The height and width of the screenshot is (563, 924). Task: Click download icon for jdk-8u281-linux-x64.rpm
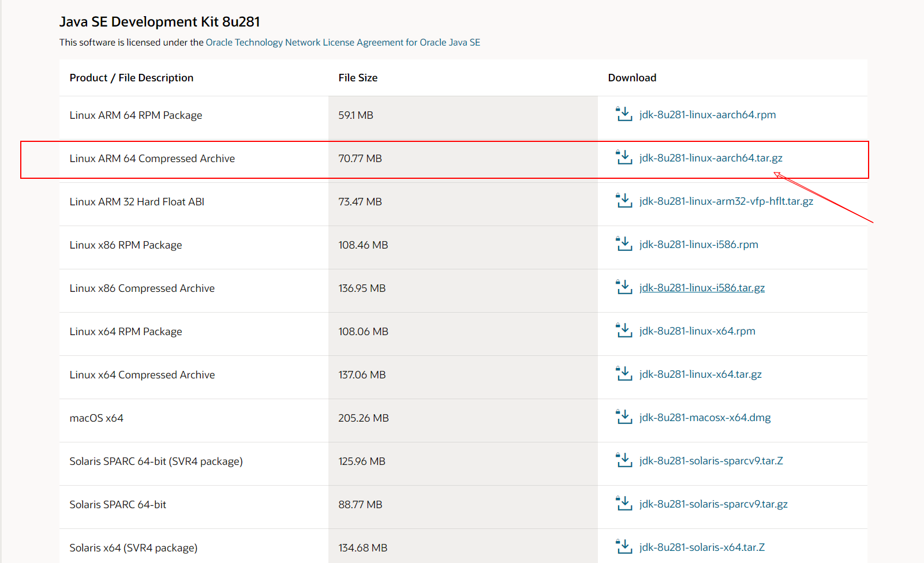click(624, 331)
